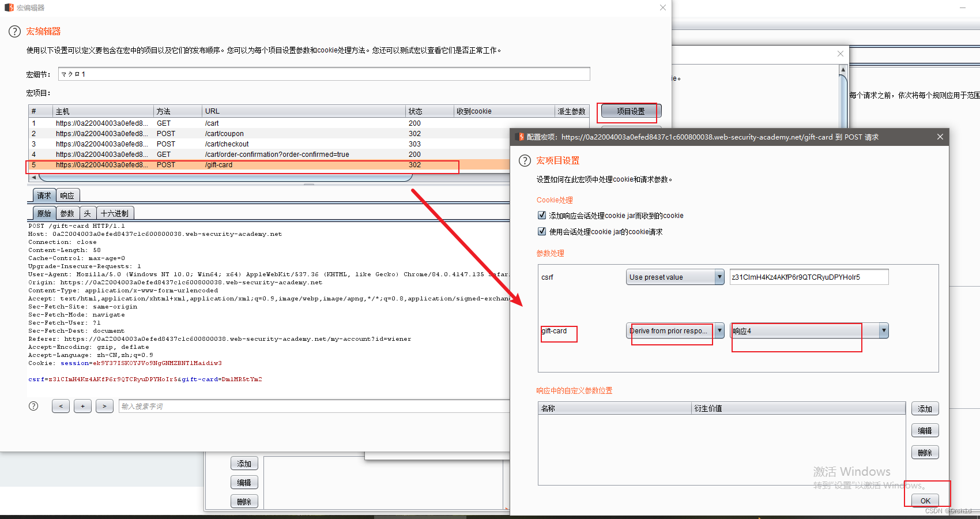Sort by received cookies column header
Viewport: 980px width, 519px height.
[x=504, y=111]
